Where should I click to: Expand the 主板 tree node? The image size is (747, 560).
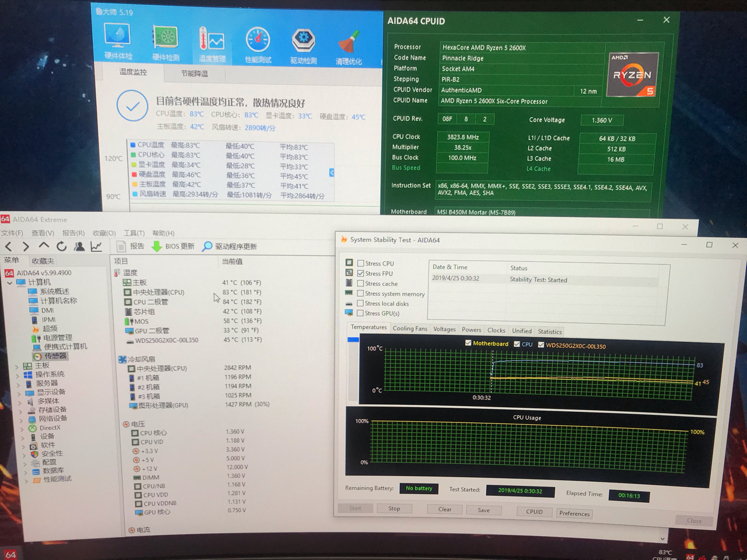16,365
